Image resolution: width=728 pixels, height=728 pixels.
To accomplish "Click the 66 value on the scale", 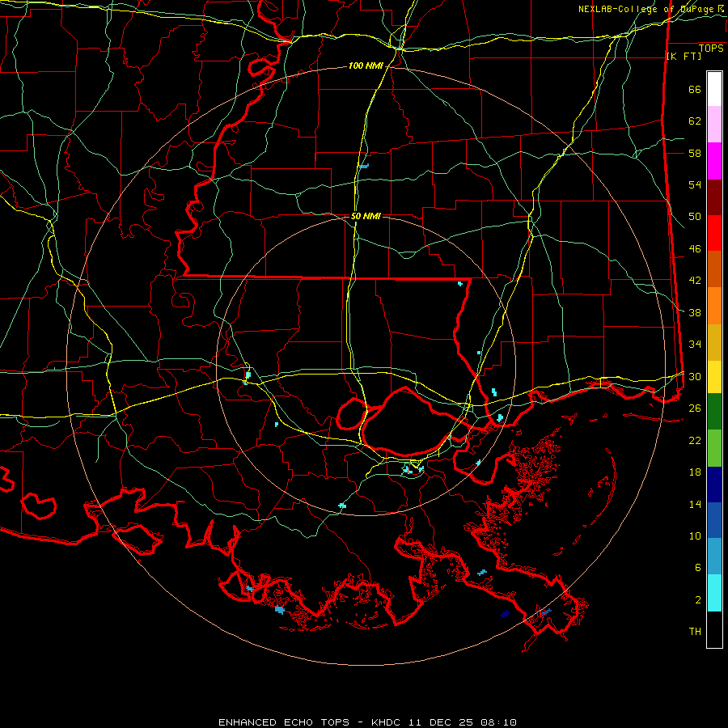I will pos(695,90).
